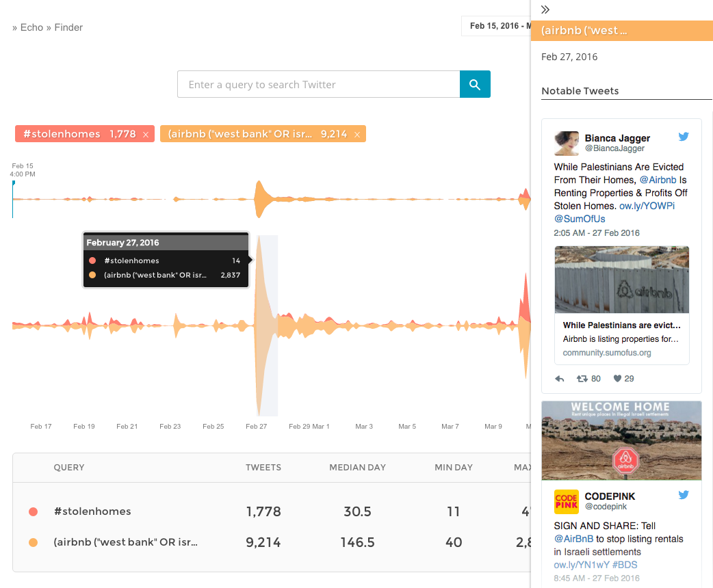Open @AirBnB mention in CODEPINK tweet

pyautogui.click(x=574, y=539)
